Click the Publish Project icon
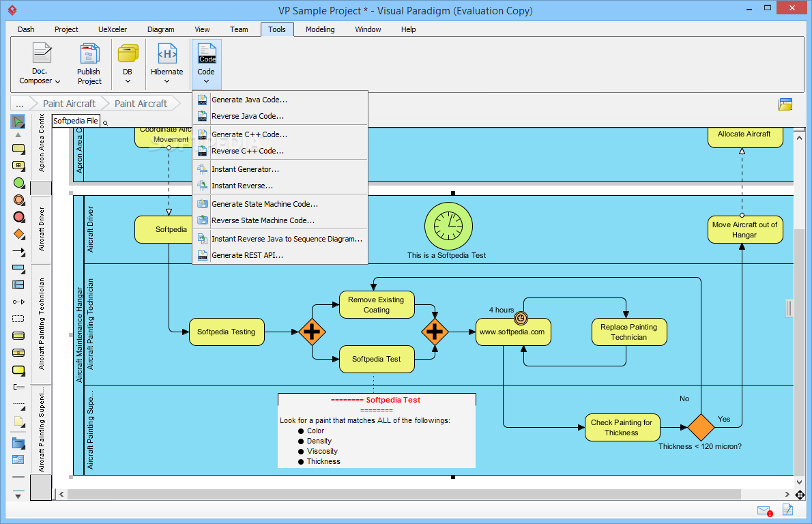 pos(89,53)
